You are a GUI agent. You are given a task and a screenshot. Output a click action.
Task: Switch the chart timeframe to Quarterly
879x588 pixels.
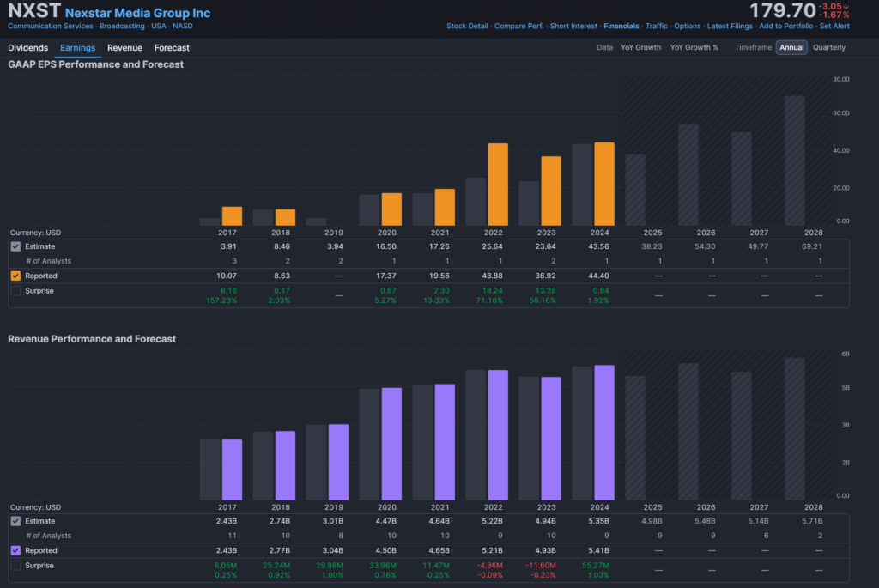pos(828,47)
